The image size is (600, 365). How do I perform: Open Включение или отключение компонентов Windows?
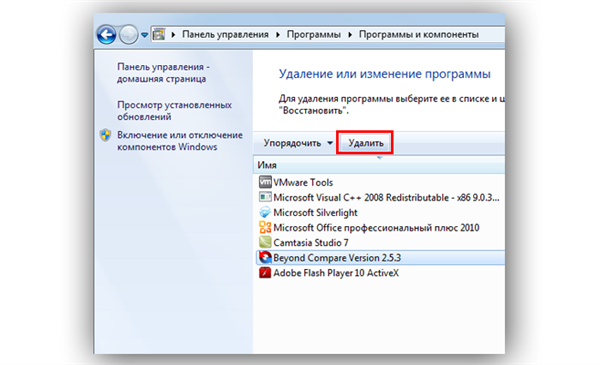coord(180,141)
